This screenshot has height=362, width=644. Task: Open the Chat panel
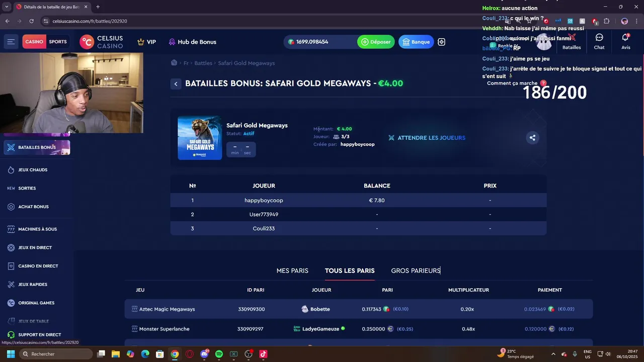599,42
